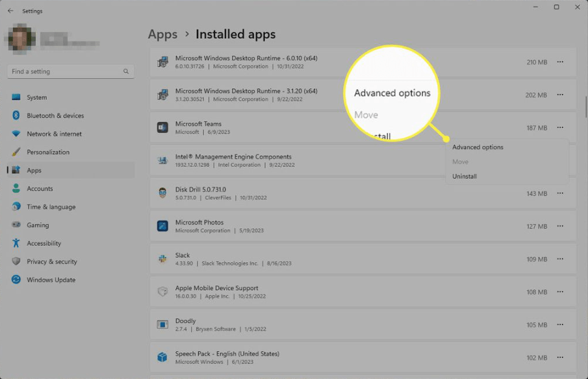
Task: Open more options for Slack
Action: (x=560, y=259)
